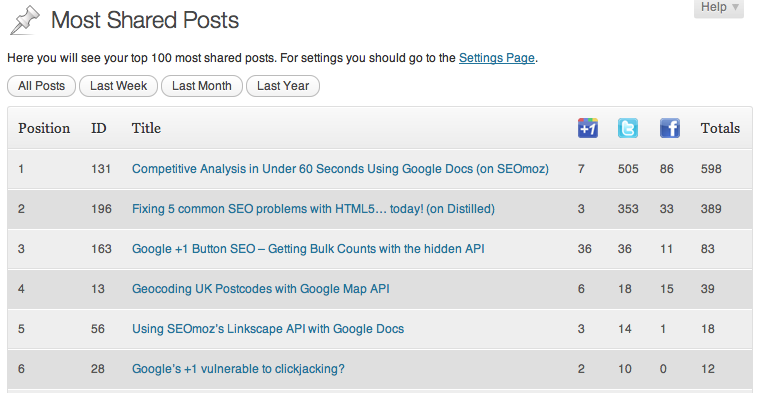Select post ID 13 cell
761x393 pixels.
(x=98, y=289)
